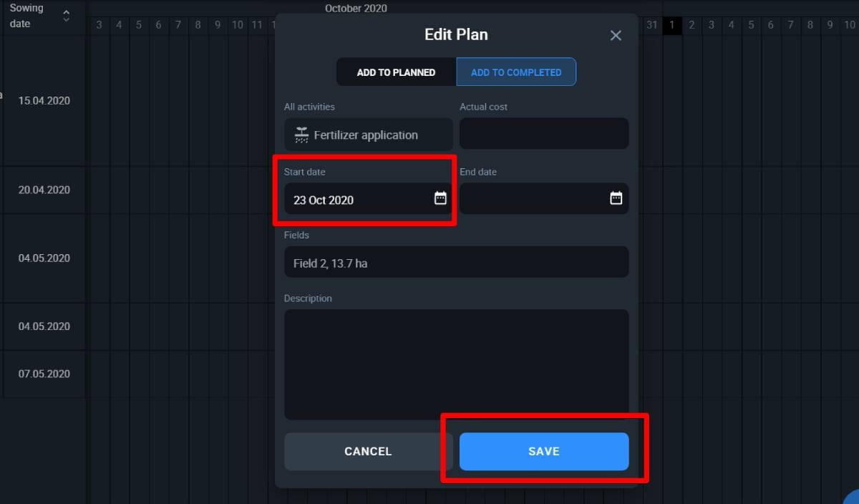Dismiss Edit Plan with the X icon
The width and height of the screenshot is (859, 504).
615,34
